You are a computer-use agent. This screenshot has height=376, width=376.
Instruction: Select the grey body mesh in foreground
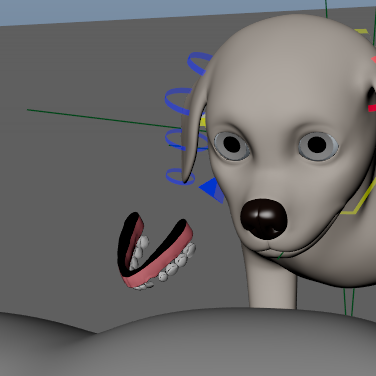[x=188, y=343]
